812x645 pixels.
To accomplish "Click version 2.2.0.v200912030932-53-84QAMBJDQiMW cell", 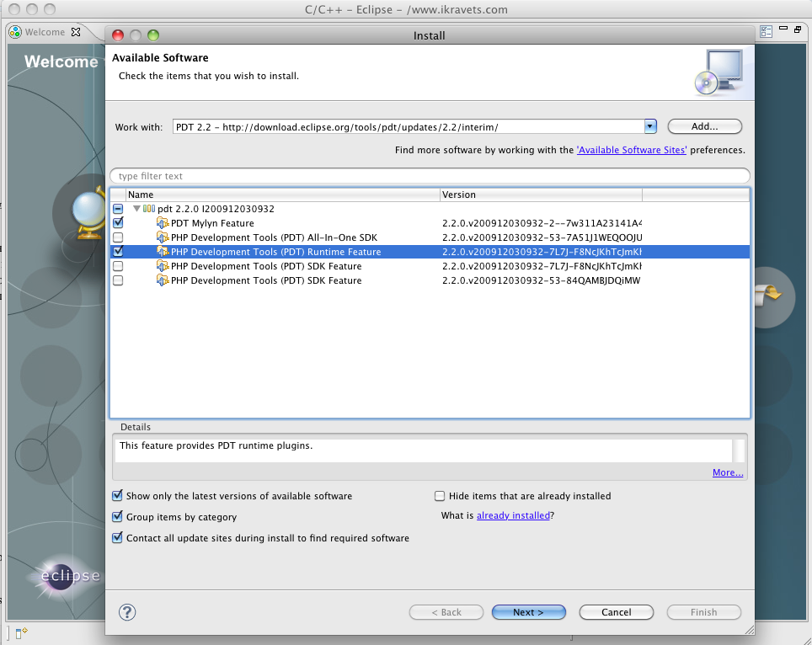I will pyautogui.click(x=541, y=280).
